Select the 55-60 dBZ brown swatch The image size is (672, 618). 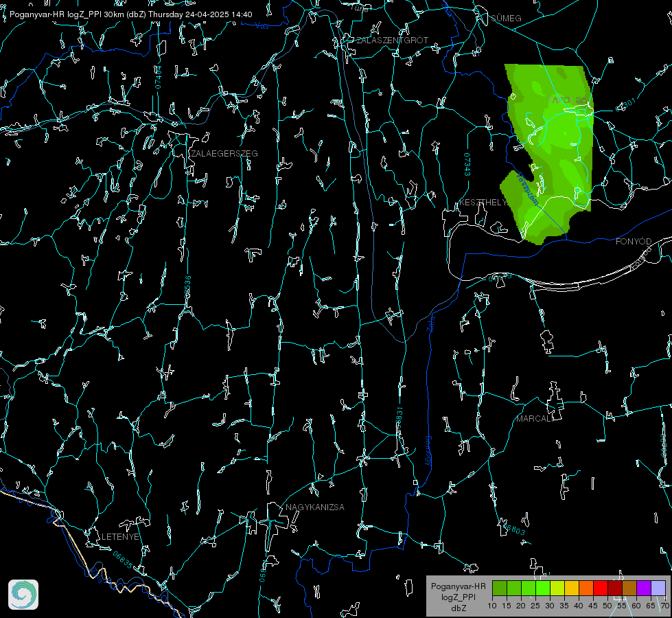coord(629,588)
